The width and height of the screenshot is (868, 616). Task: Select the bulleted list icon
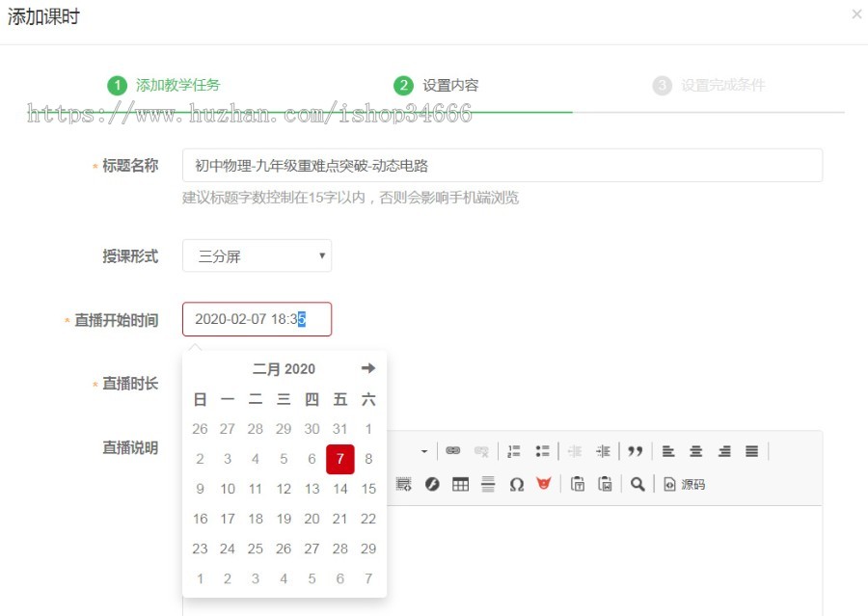pyautogui.click(x=542, y=451)
